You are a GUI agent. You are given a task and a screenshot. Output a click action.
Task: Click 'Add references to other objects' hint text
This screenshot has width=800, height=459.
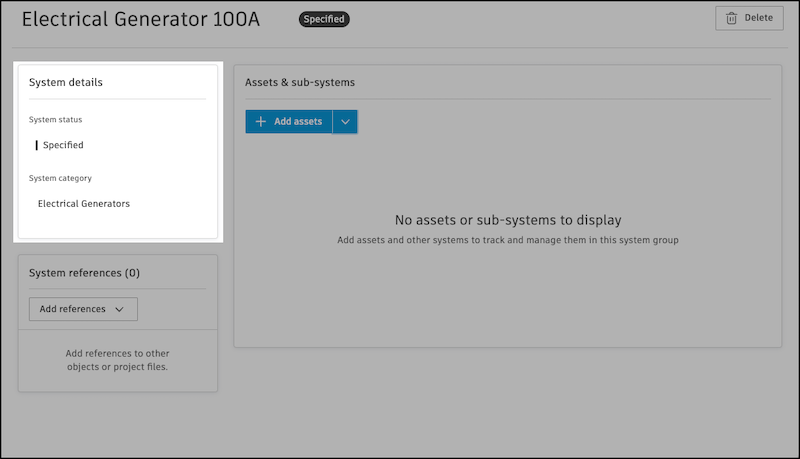coord(117,360)
